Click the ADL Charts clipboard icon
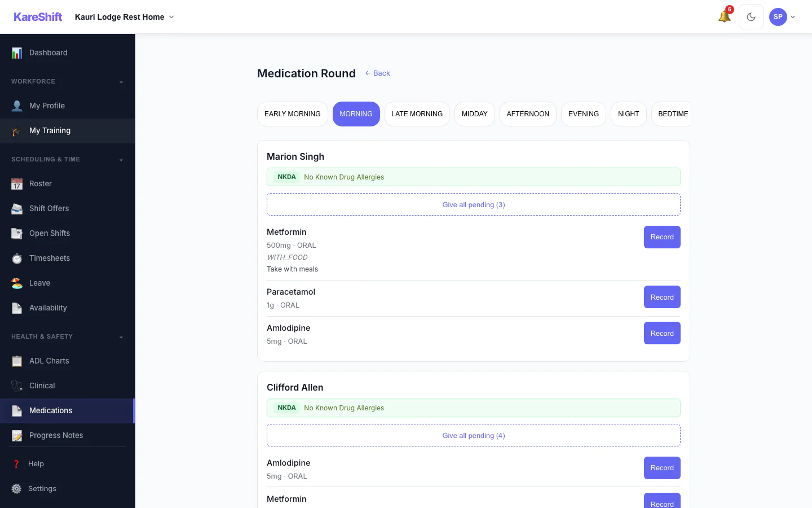 (x=17, y=361)
